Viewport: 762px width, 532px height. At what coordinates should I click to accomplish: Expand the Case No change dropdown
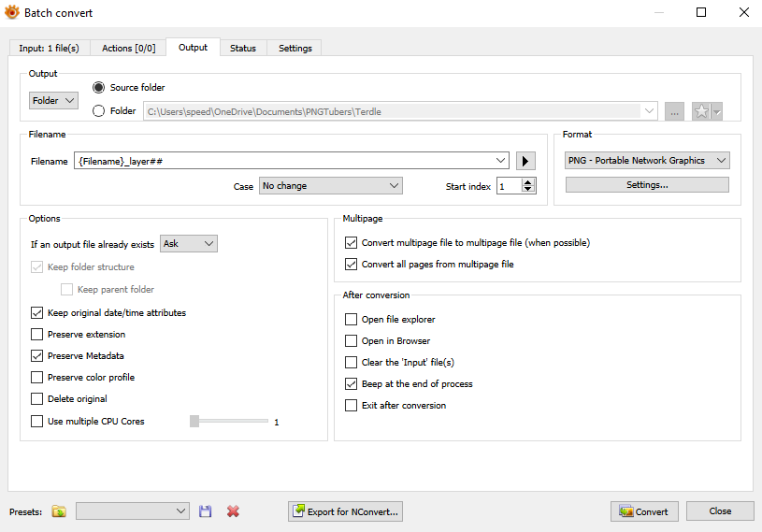click(330, 186)
